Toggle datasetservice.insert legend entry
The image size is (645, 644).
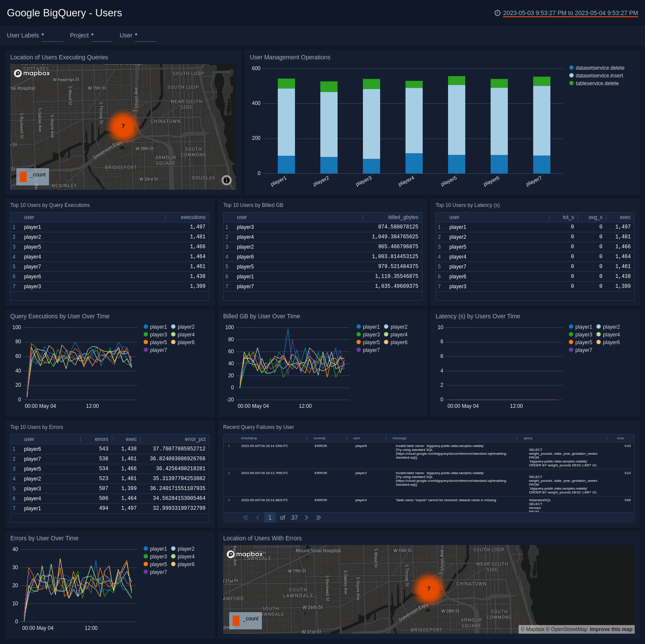pos(596,76)
